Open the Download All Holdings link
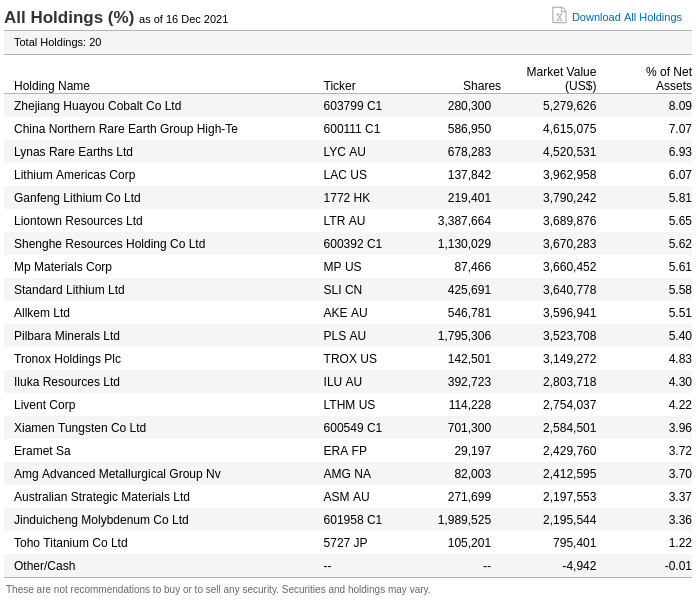The image size is (700, 600). click(x=626, y=17)
